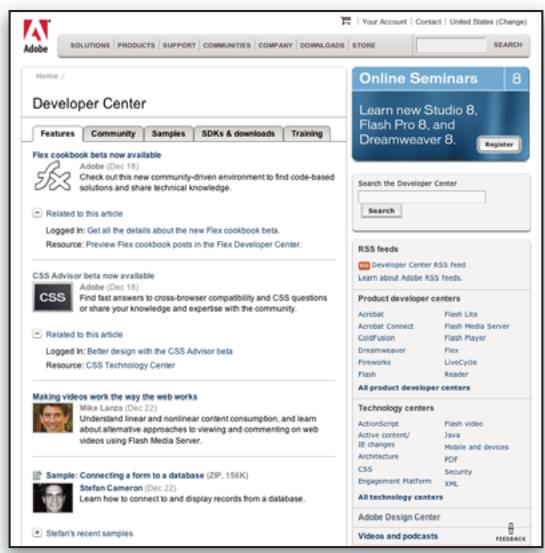Viewport: 545px width, 553px height.
Task: Open All product developer centers link
Action: pyautogui.click(x=414, y=388)
